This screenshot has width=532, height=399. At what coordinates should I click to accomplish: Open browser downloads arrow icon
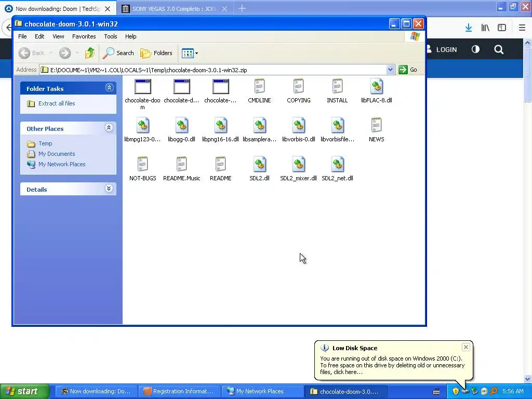(469, 28)
